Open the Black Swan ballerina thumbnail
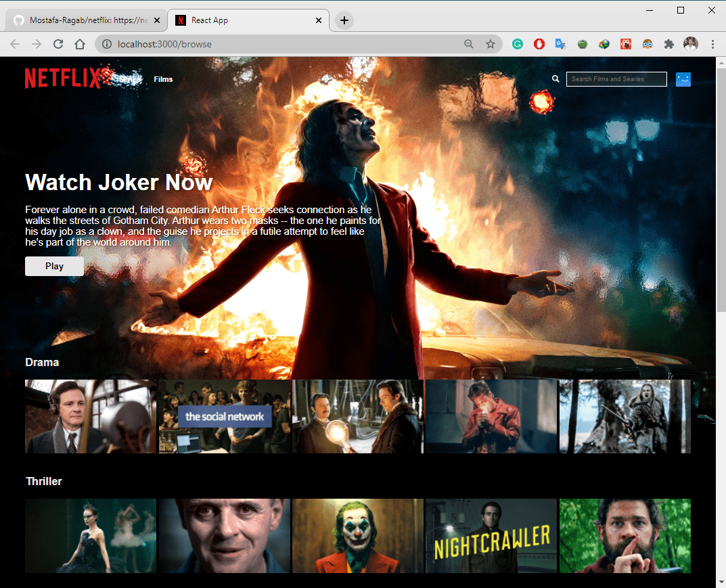The width and height of the screenshot is (726, 588). [91, 536]
